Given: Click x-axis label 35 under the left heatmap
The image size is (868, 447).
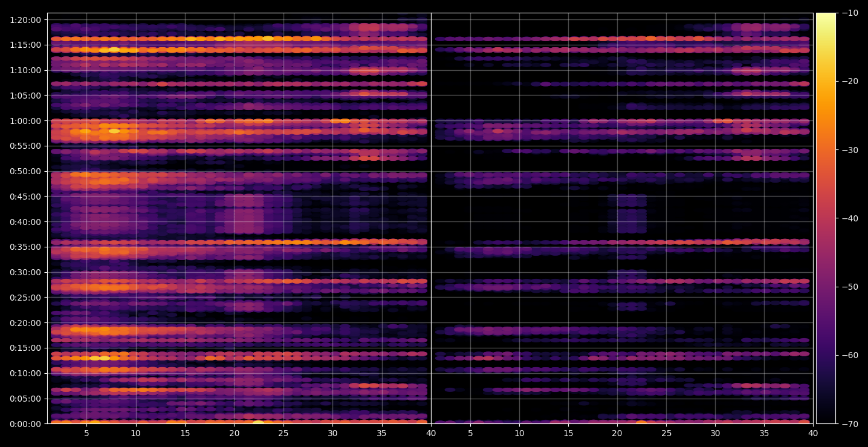Looking at the screenshot, I should [382, 433].
